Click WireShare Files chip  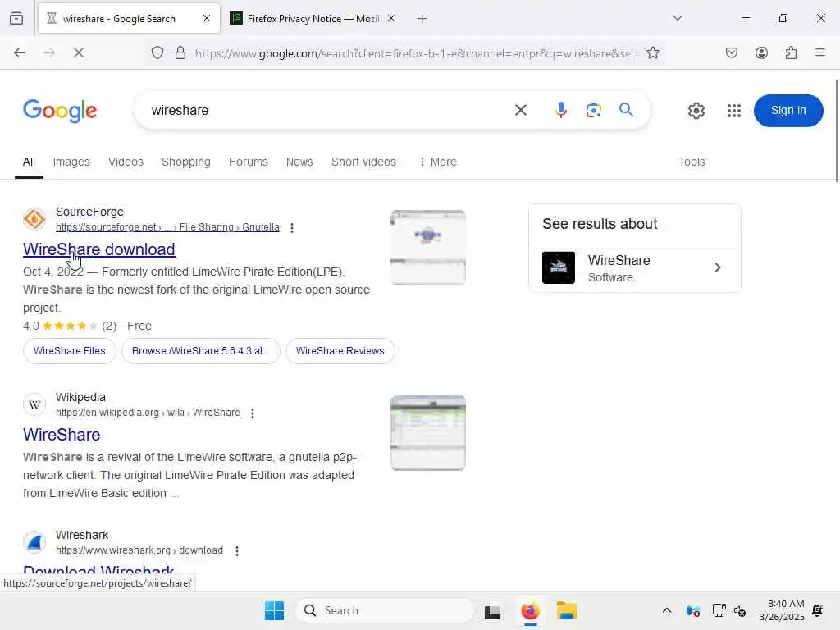coord(70,351)
